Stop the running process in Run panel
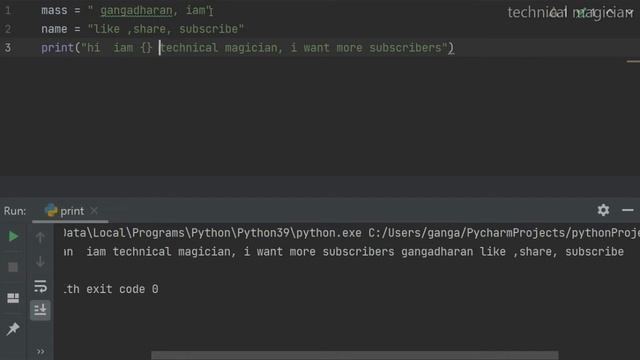640x360 pixels. pyautogui.click(x=13, y=267)
